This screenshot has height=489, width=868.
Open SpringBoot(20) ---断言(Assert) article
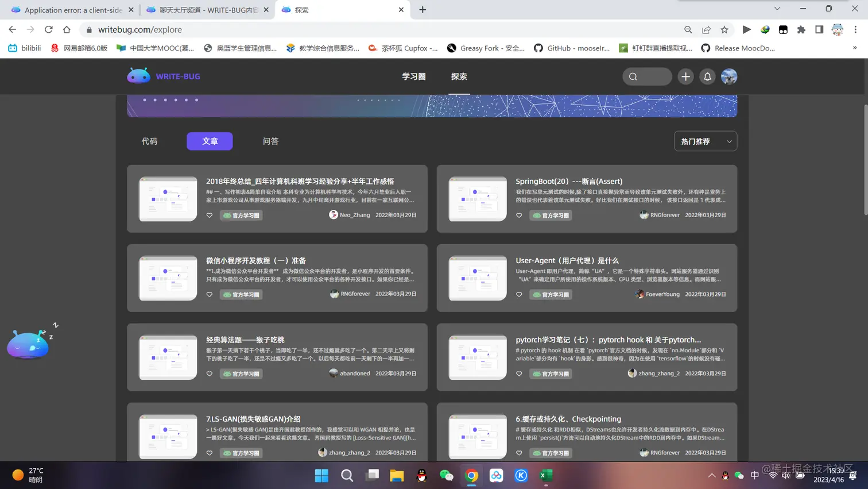point(569,181)
